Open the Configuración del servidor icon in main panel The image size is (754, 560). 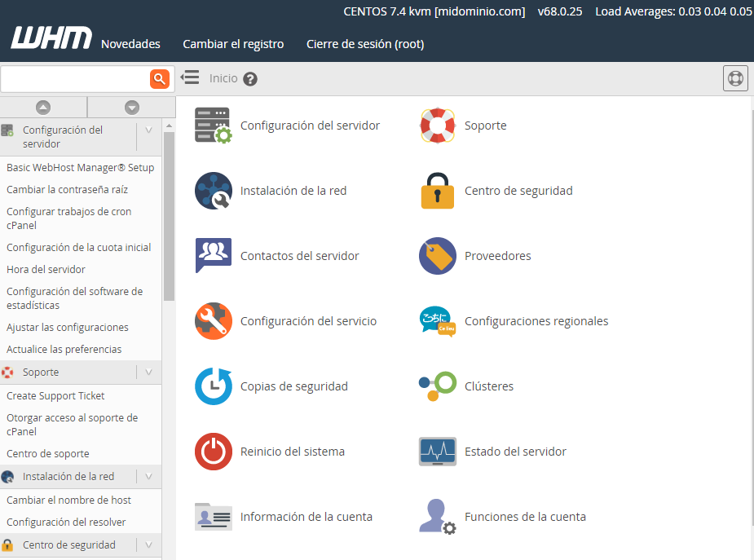[x=213, y=126]
